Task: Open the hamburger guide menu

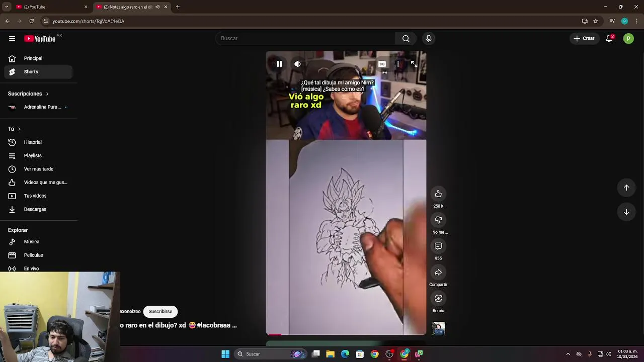Action: [12, 39]
